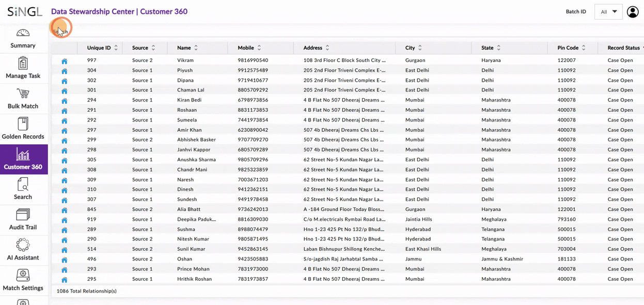Open Match Settings from sidebar

point(23,281)
